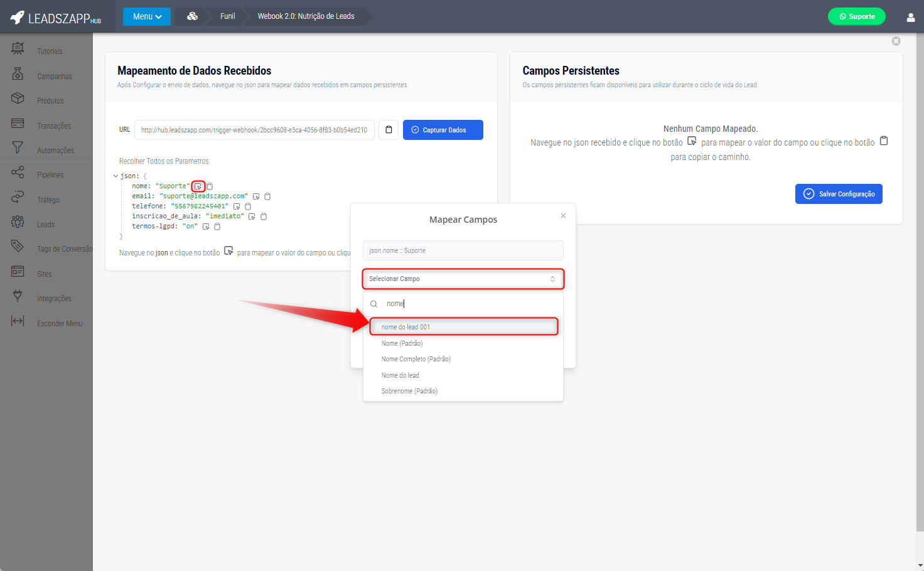924x571 pixels.
Task: Open the user profile icon in header
Action: (910, 17)
